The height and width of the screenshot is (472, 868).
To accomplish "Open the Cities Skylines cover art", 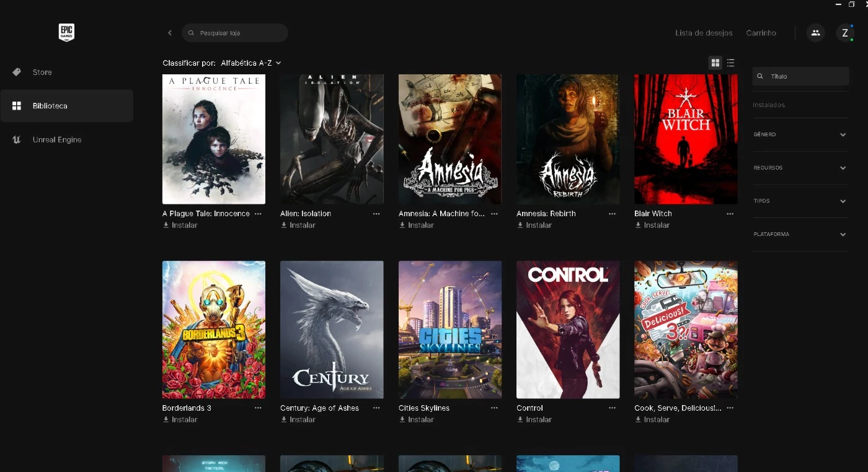I will pos(450,330).
